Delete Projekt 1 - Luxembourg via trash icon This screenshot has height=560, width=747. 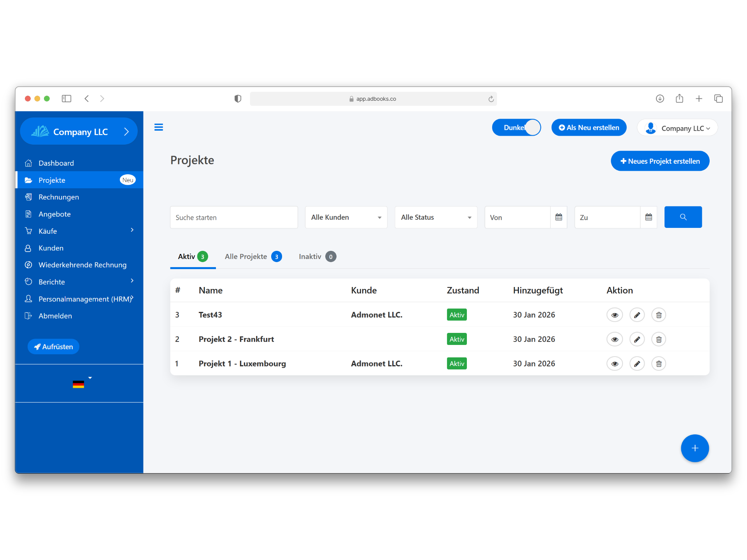[x=659, y=364]
